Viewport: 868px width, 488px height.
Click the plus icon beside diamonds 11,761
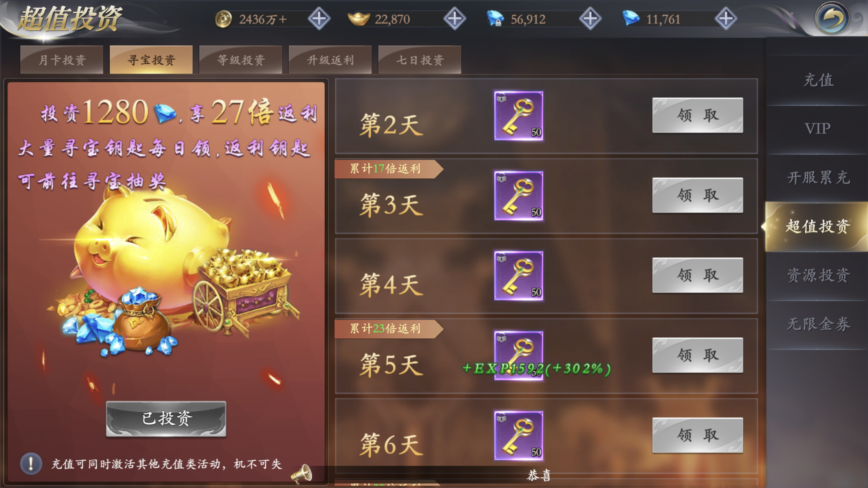726,18
